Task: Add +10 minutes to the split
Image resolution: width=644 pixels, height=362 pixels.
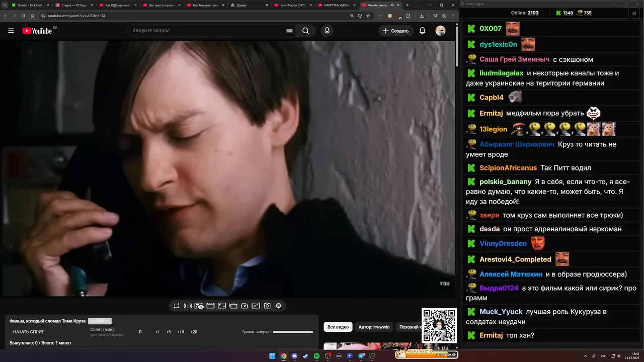Action: pos(181,332)
